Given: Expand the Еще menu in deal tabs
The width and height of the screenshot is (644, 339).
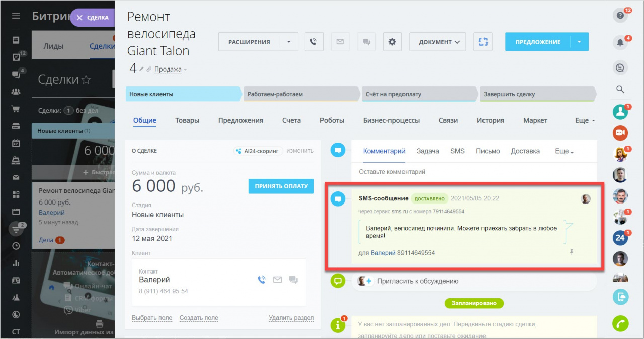Looking at the screenshot, I should [x=585, y=121].
